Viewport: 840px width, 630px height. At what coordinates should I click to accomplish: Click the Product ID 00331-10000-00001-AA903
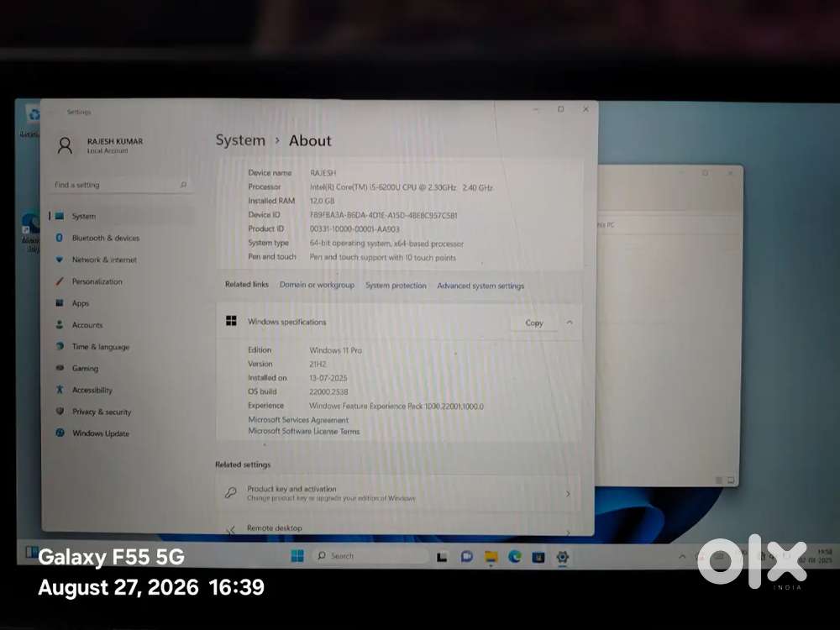point(354,229)
